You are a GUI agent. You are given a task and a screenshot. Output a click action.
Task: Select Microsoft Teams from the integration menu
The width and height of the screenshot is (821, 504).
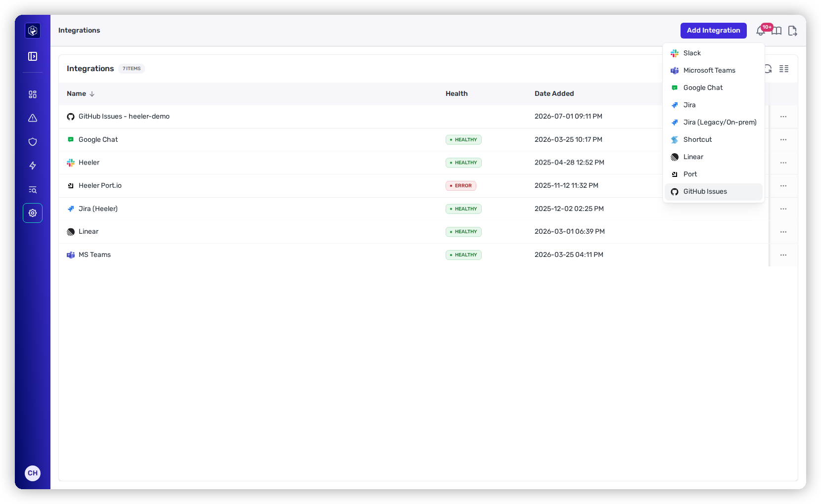coord(713,70)
